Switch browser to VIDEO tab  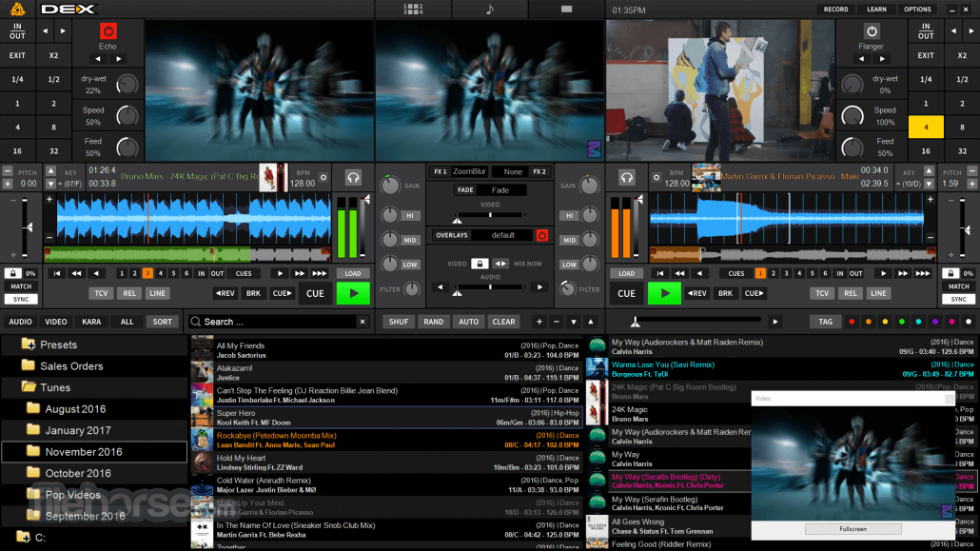(55, 322)
